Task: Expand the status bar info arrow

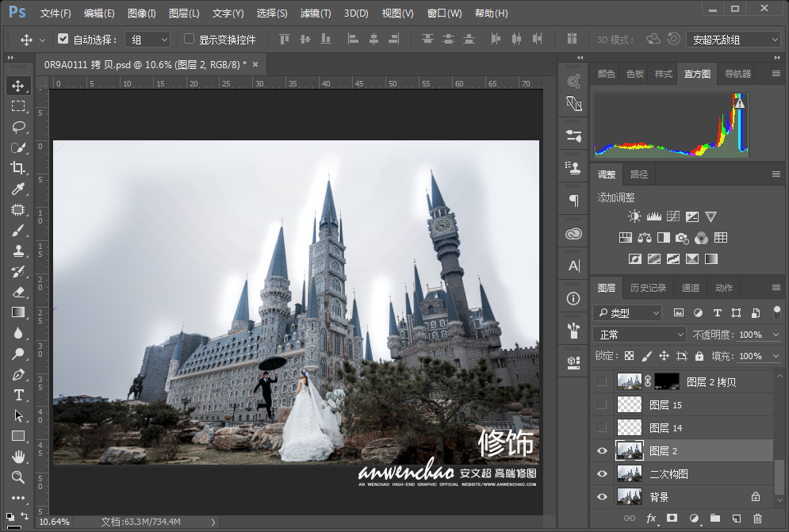Action: pyautogui.click(x=213, y=522)
